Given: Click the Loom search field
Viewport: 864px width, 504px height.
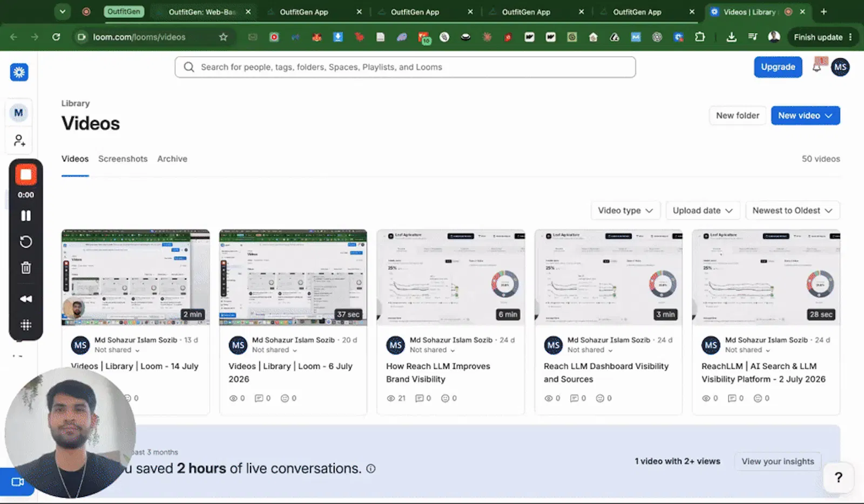Looking at the screenshot, I should tap(405, 67).
